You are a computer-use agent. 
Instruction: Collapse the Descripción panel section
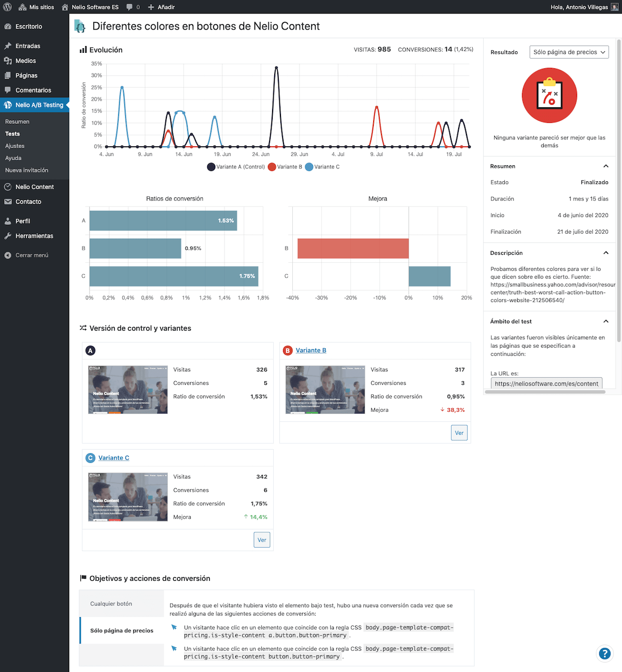606,253
